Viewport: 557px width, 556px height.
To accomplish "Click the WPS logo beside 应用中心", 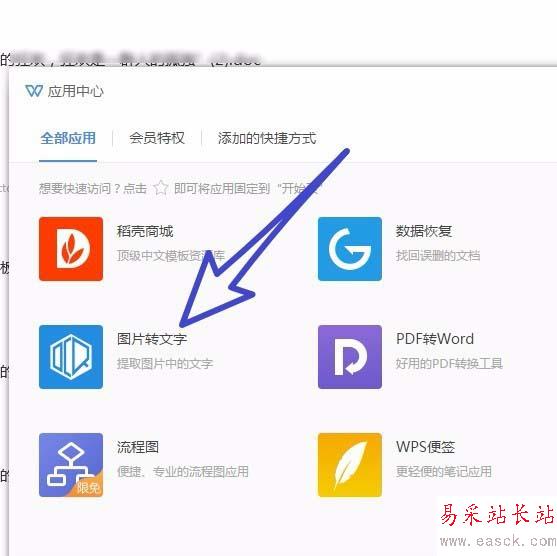I will (34, 91).
